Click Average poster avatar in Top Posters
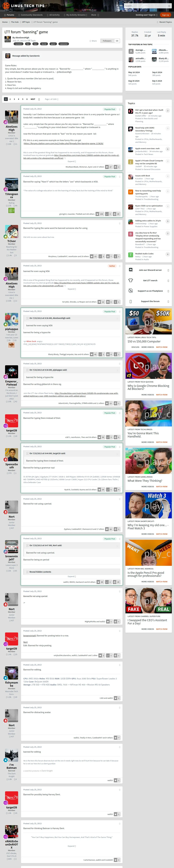 click(131, 51)
